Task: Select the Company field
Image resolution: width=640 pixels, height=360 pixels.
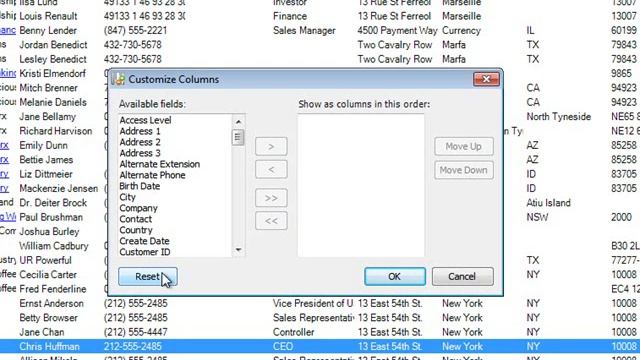Action: (x=138, y=208)
